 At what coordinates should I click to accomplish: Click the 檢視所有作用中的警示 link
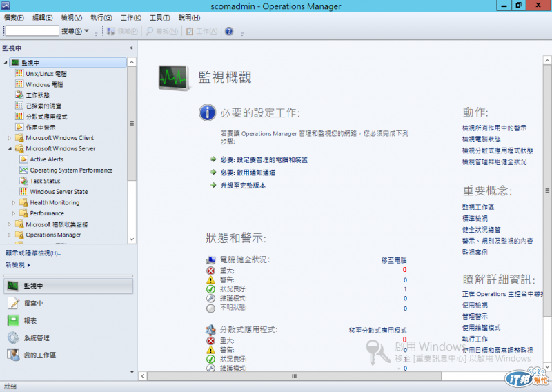point(494,128)
